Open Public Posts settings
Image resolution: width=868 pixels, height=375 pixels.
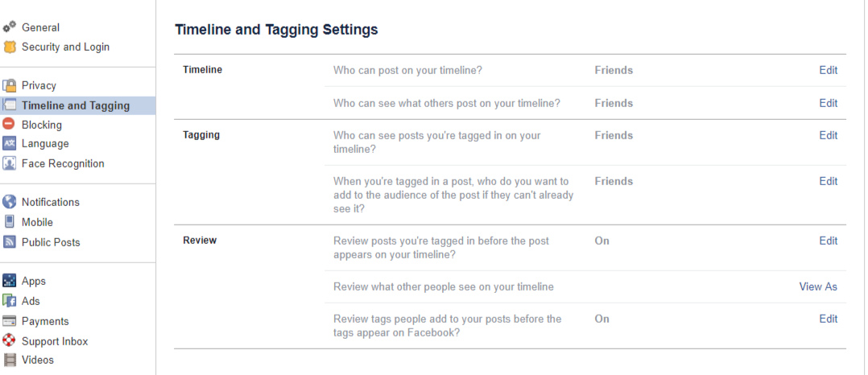pos(51,242)
